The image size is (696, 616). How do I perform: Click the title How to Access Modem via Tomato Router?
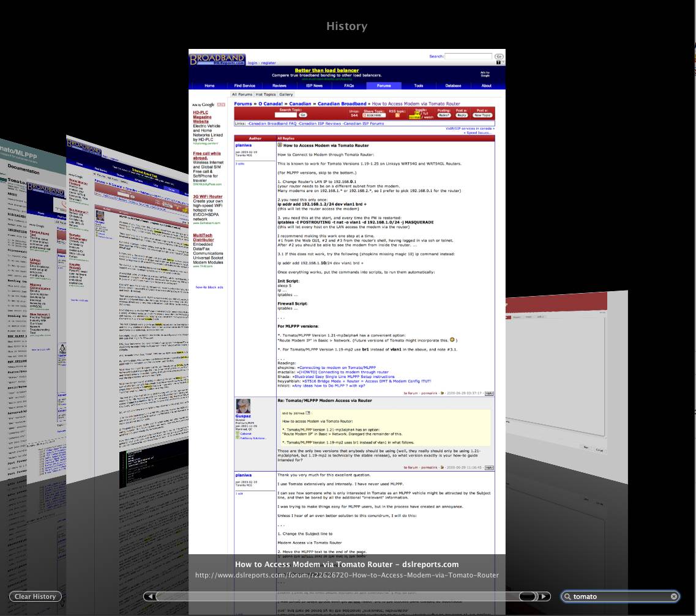(x=346, y=565)
